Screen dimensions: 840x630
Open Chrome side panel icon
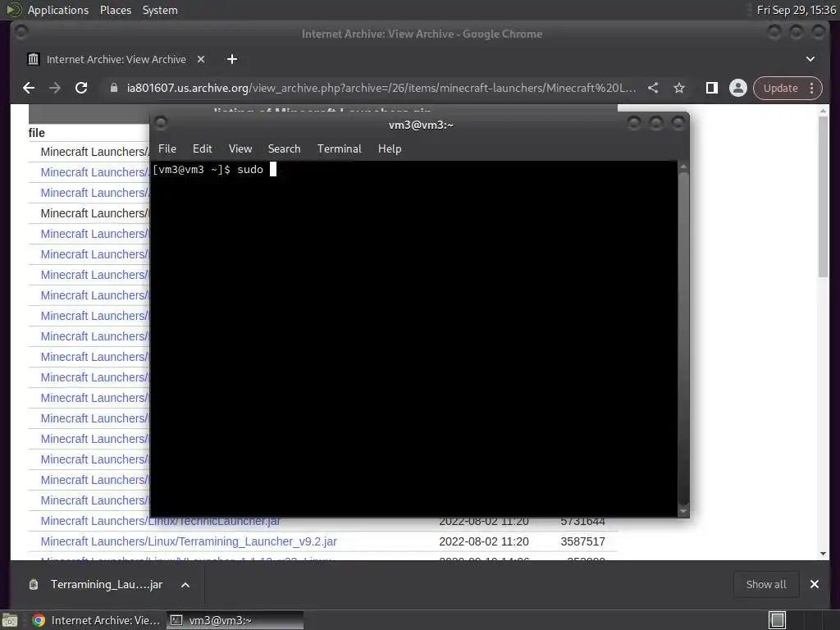click(x=711, y=88)
